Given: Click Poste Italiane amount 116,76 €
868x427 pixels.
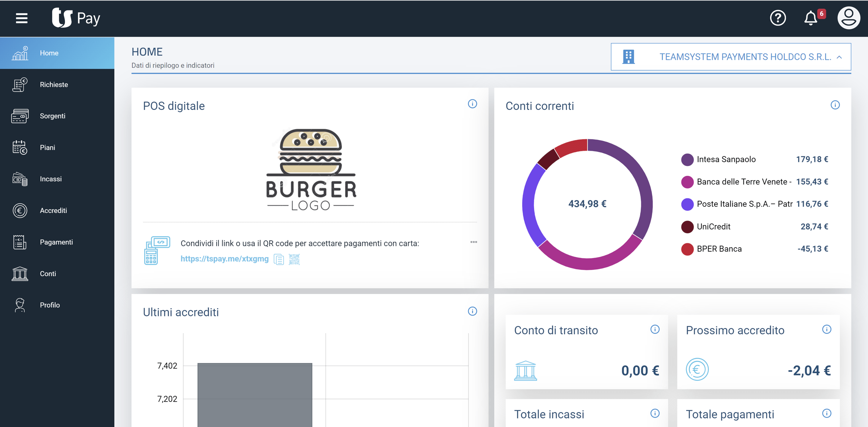Looking at the screenshot, I should (812, 204).
